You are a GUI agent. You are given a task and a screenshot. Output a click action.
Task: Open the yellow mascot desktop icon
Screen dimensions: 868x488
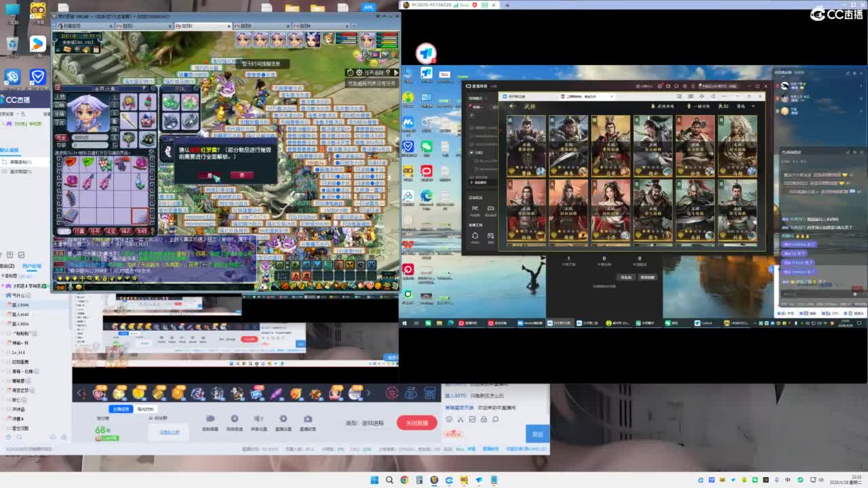[38, 11]
